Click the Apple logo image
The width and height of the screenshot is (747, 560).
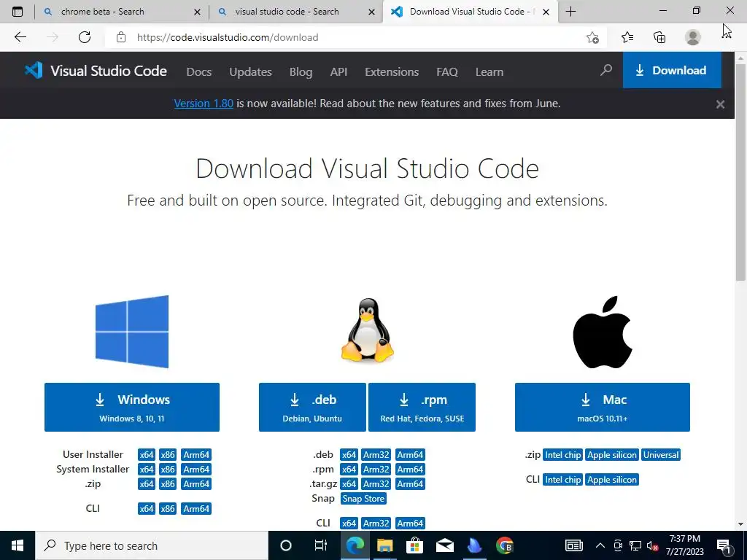point(602,332)
